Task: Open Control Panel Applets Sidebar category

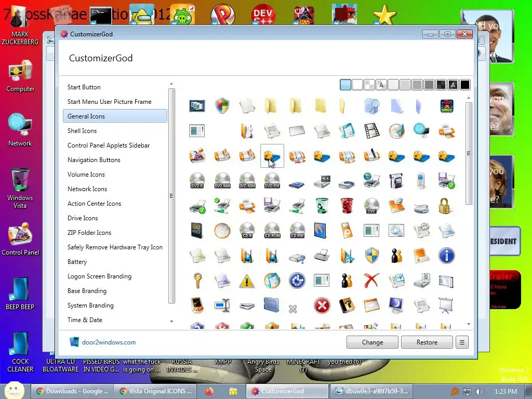Action: (109, 145)
